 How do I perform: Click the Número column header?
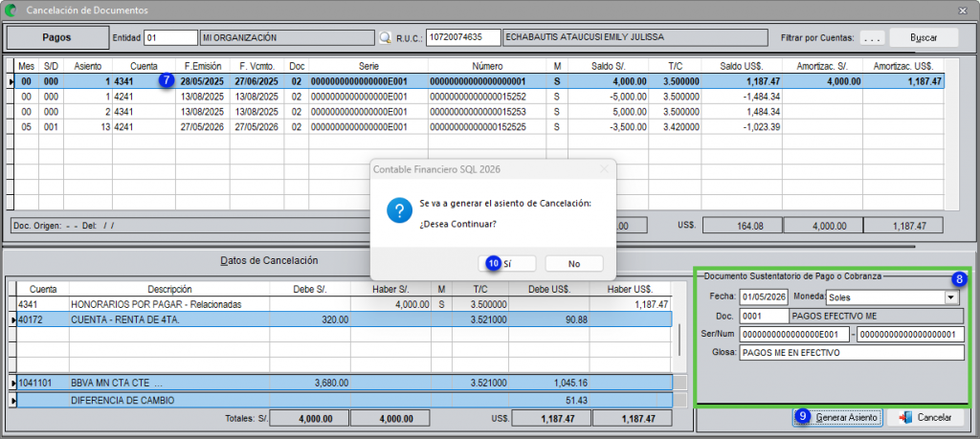[x=487, y=66]
